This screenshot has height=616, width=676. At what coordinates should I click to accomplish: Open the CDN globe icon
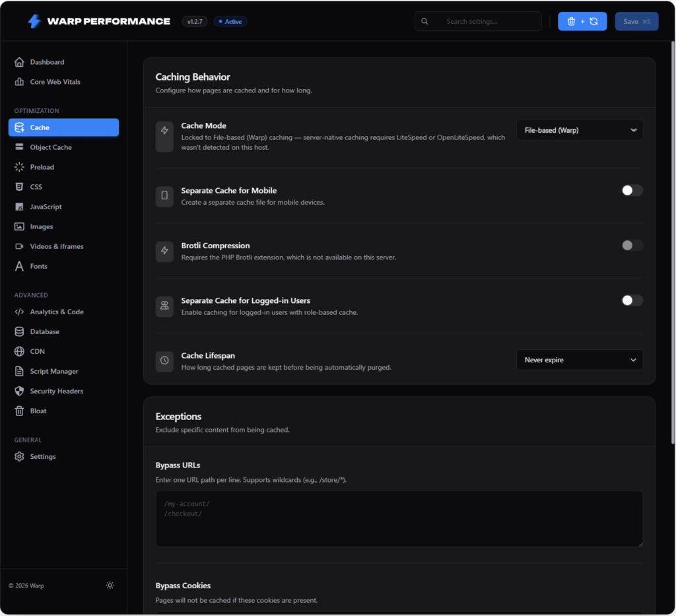[x=19, y=351]
